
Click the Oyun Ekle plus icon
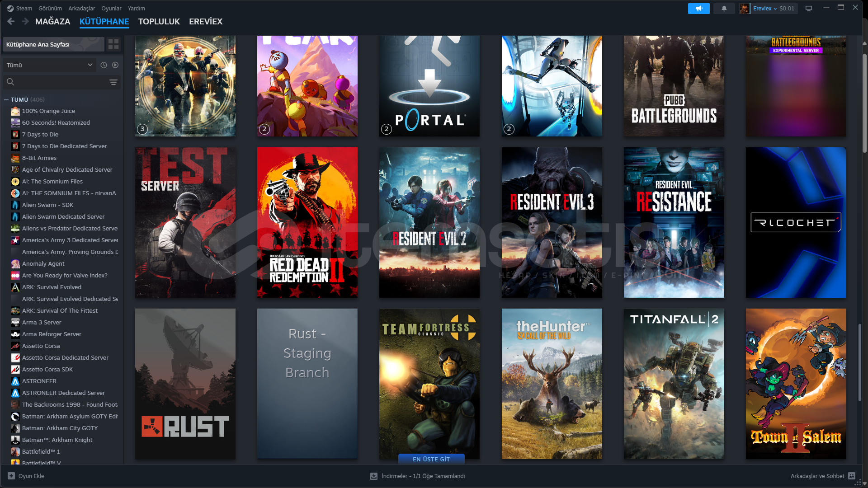tap(11, 476)
